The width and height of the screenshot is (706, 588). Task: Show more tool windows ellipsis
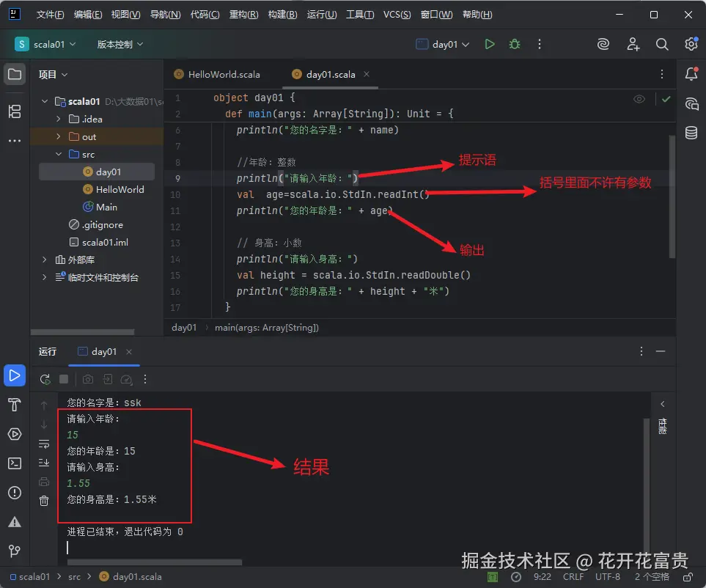pos(15,141)
